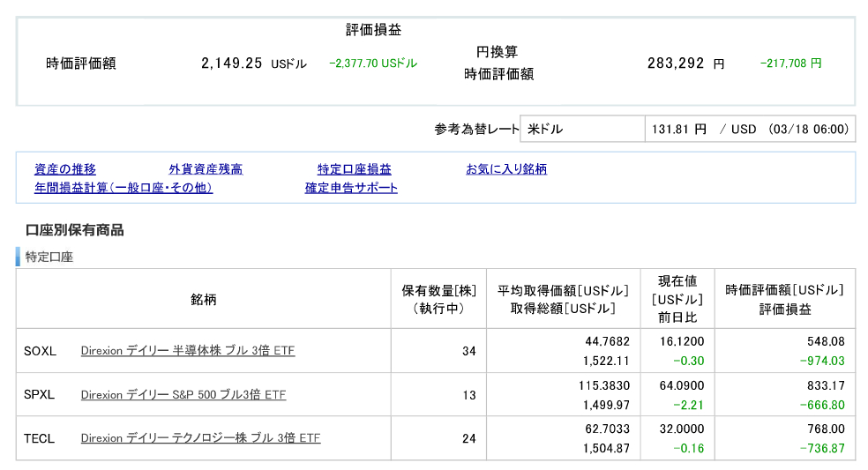Open the お気に入り銘柄 link
Image resolution: width=868 pixels, height=470 pixels.
pyautogui.click(x=506, y=168)
